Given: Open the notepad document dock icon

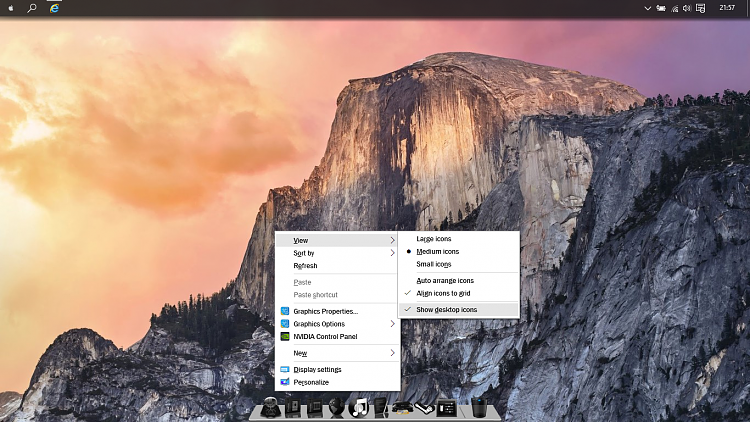Looking at the screenshot, I should pos(381,408).
